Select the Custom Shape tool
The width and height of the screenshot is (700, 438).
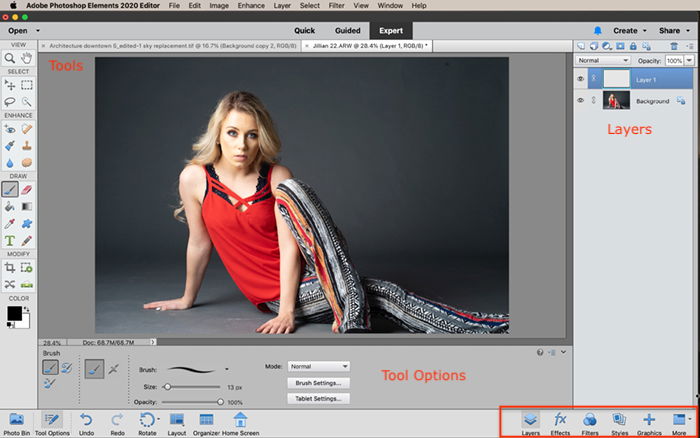click(27, 223)
